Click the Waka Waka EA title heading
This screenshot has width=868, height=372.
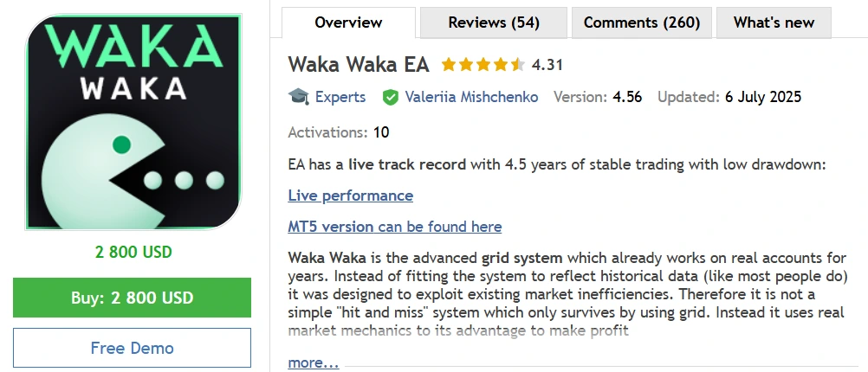click(359, 65)
